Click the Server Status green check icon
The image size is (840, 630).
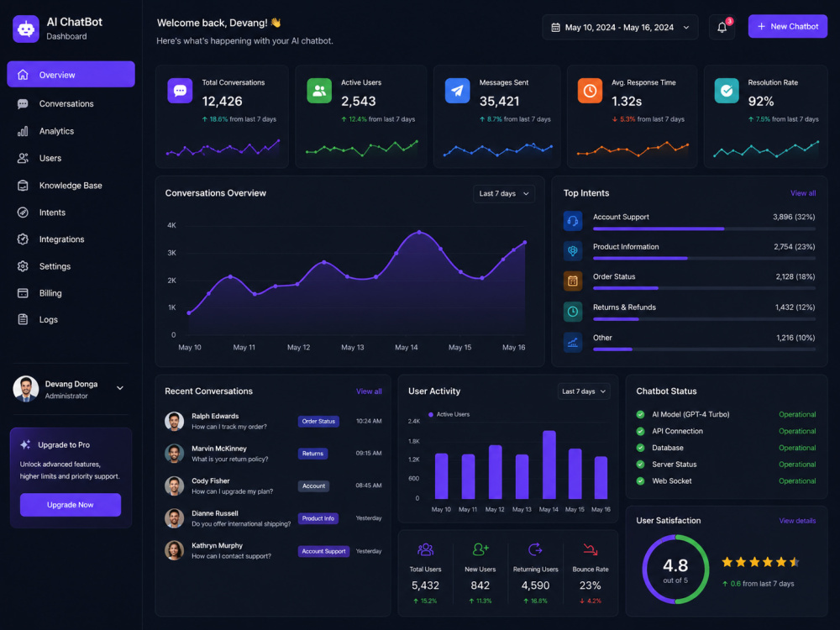click(640, 465)
